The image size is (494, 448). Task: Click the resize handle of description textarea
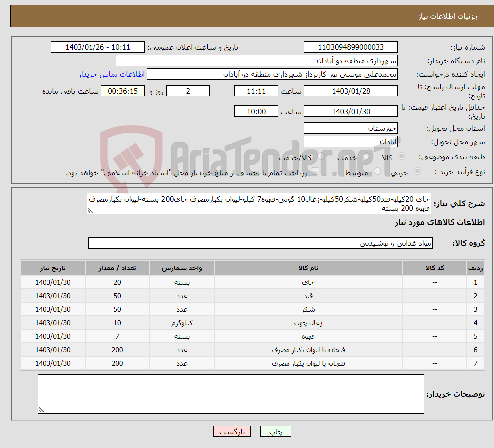(90, 211)
